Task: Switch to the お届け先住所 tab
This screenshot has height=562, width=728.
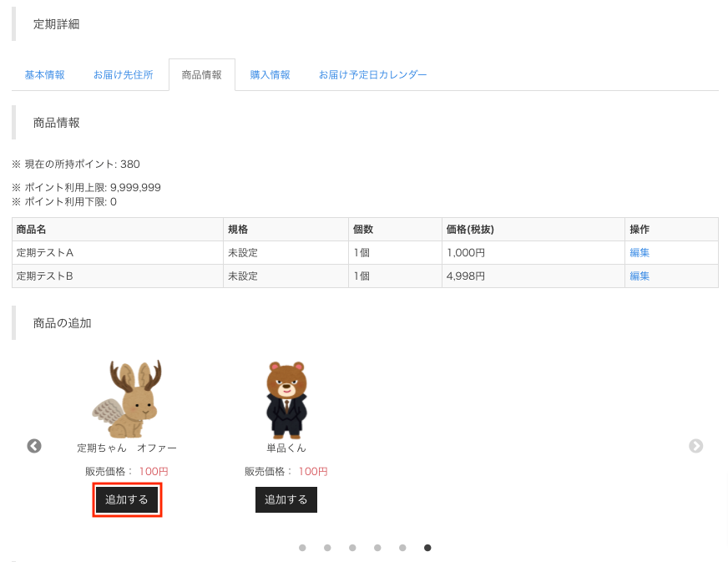Action: [123, 75]
